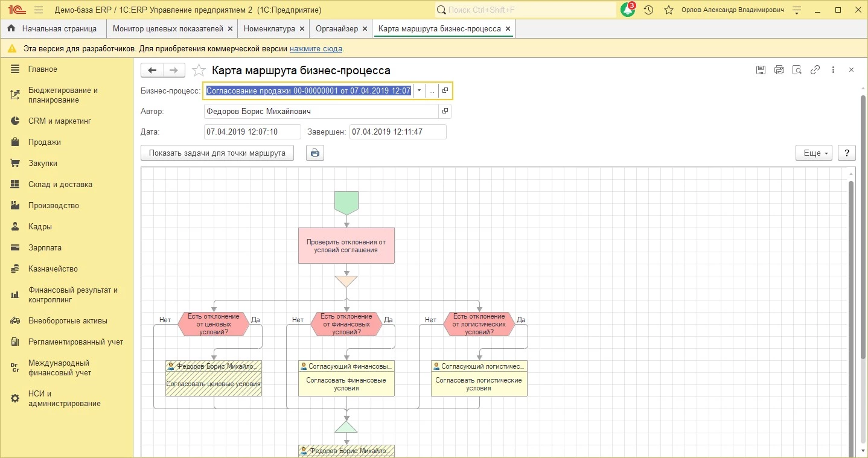The height and width of the screenshot is (458, 868).
Task: Click the notifications bell icon
Action: [628, 10]
